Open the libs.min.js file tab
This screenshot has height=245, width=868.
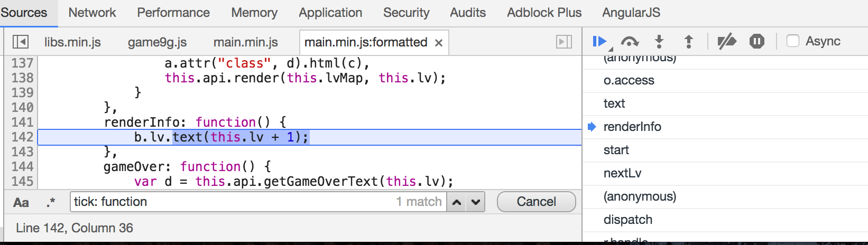click(72, 42)
